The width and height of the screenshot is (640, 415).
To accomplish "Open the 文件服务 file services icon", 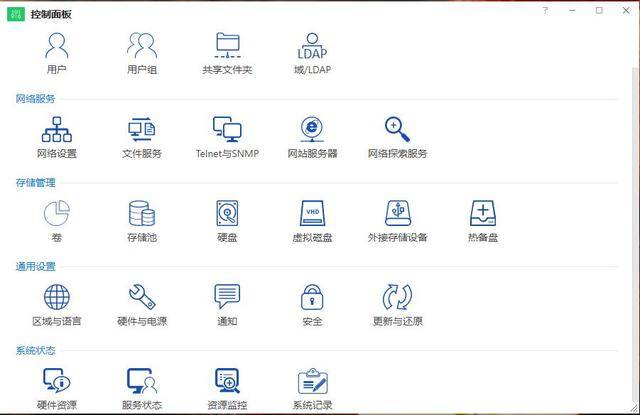I will point(142,129).
